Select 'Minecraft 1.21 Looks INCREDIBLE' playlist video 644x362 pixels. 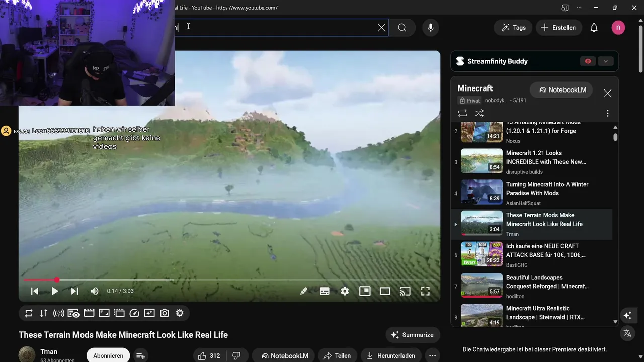click(x=531, y=162)
